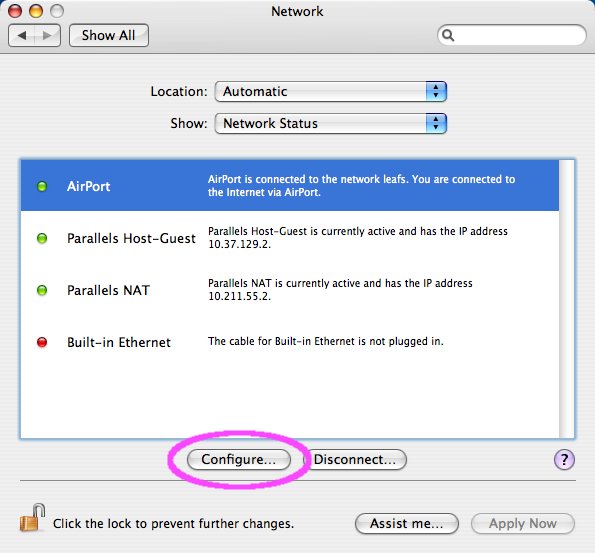Click the network list vertical scrollbar
Image resolution: width=595 pixels, height=553 pixels.
point(567,299)
